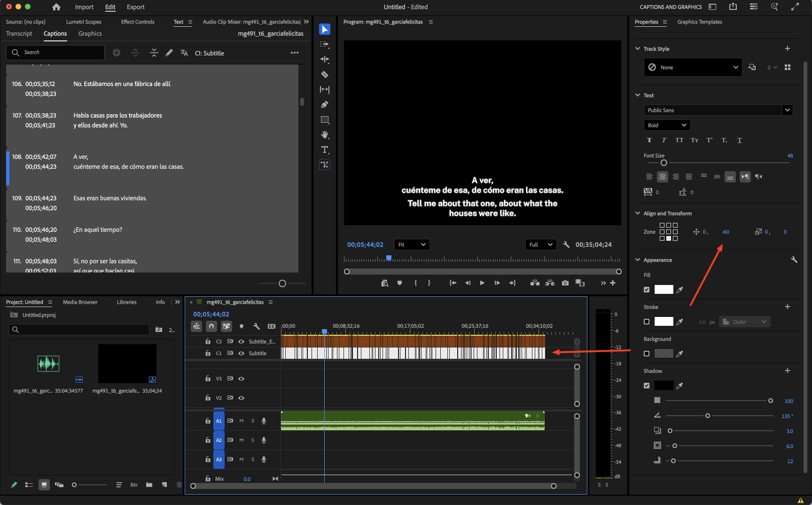The image size is (812, 505).
Task: Open the Track Style None dropdown
Action: pyautogui.click(x=693, y=67)
